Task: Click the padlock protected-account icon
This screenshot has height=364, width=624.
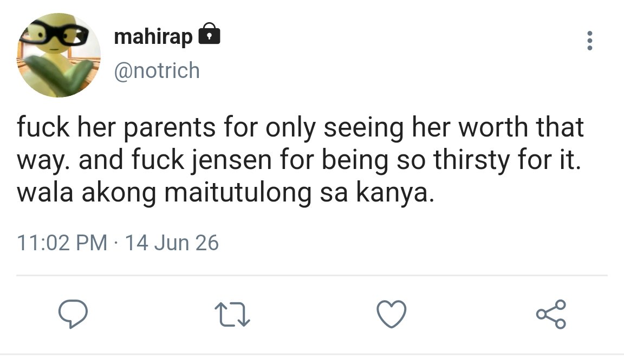Action: pos(209,34)
